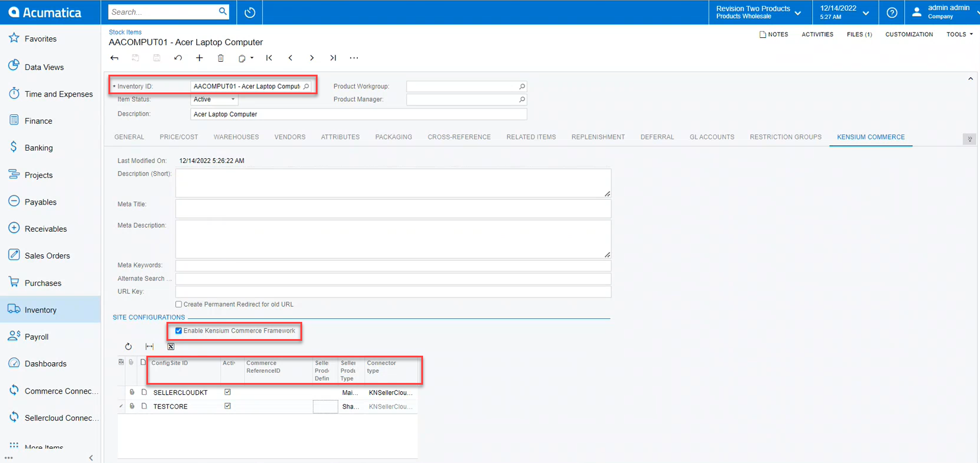The image size is (980, 463).
Task: Click the undo/cancel toolbar icon
Action: click(178, 58)
